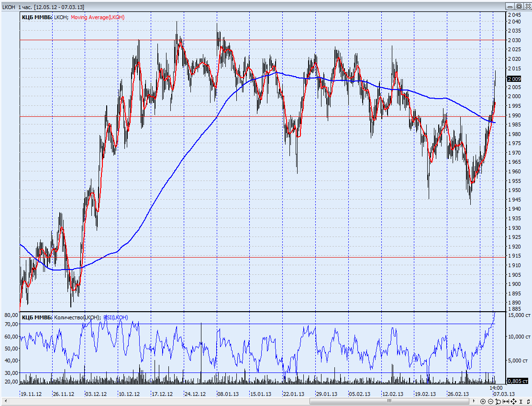Click the 08.01.13 date label
Image resolution: width=532 pixels, height=406 pixels.
[228, 394]
